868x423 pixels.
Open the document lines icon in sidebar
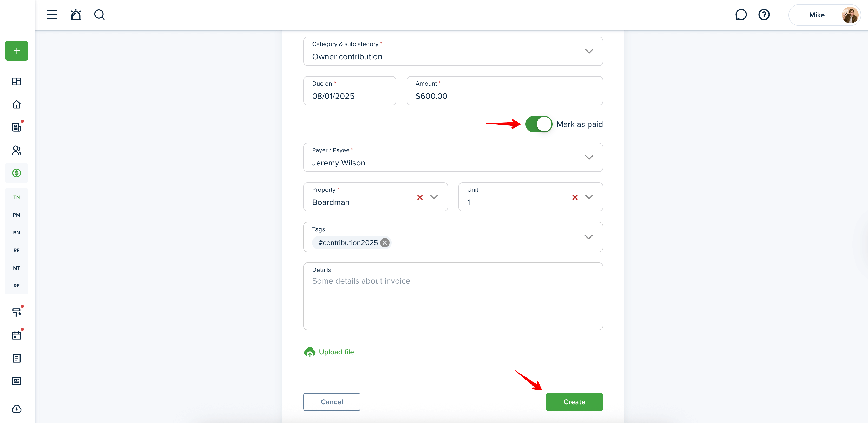[x=17, y=358]
